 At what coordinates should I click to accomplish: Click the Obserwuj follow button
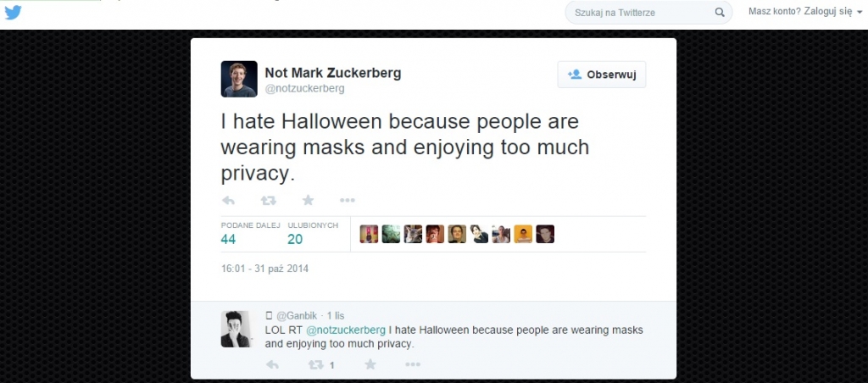(x=602, y=75)
